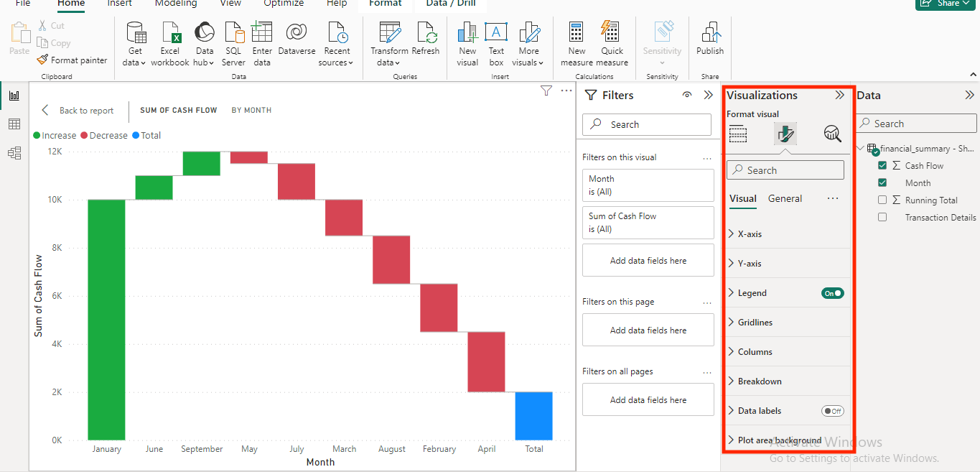Click the Excel workbook icon
The image size is (980, 472).
(x=170, y=33)
